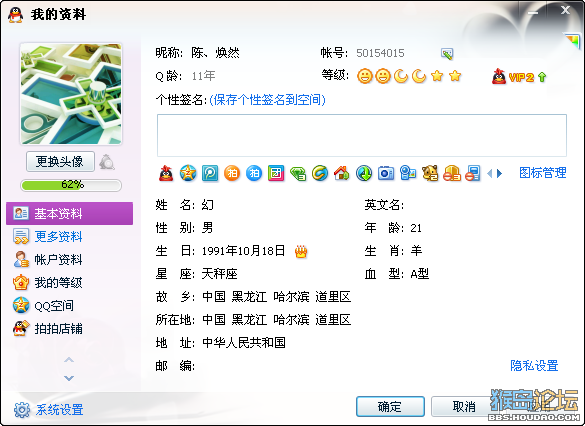Image resolution: width=585 pixels, height=426 pixels.
Task: Open the QQ pet dog icon
Action: tap(430, 173)
